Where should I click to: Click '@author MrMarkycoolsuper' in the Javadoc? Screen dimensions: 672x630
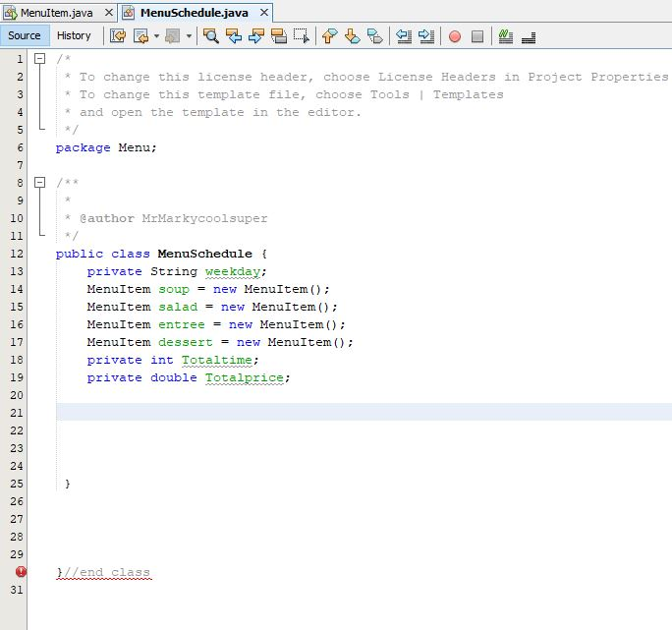pyautogui.click(x=174, y=219)
